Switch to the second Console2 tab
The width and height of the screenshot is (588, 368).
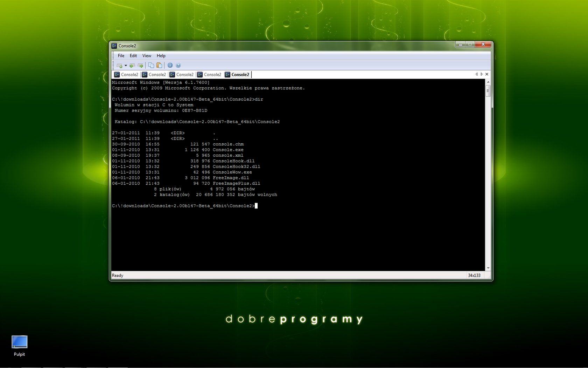click(154, 75)
